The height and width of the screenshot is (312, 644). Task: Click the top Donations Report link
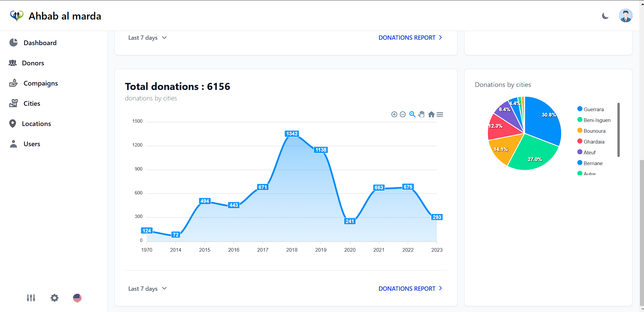pos(410,38)
